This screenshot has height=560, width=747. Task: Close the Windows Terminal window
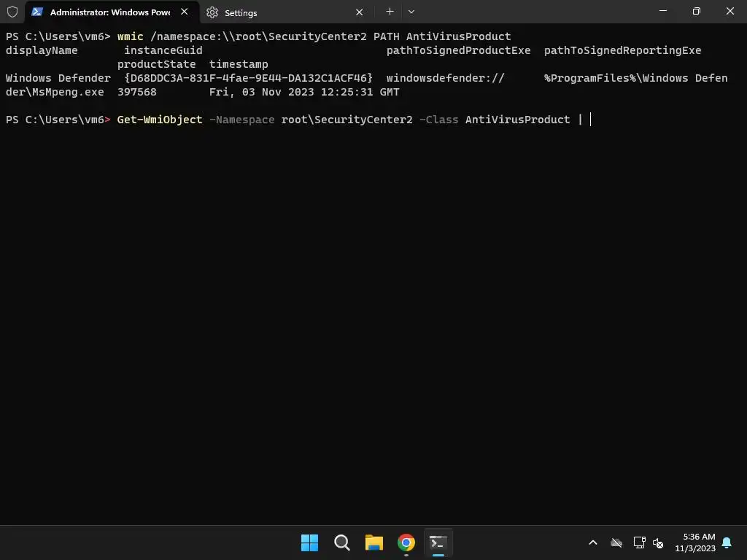pos(729,11)
